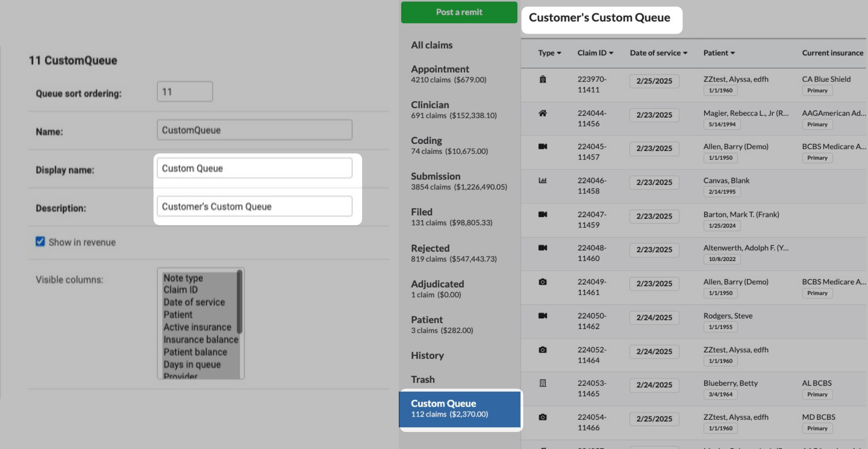Click camera icon for claim 224054-11466
868x449 pixels.
click(542, 417)
